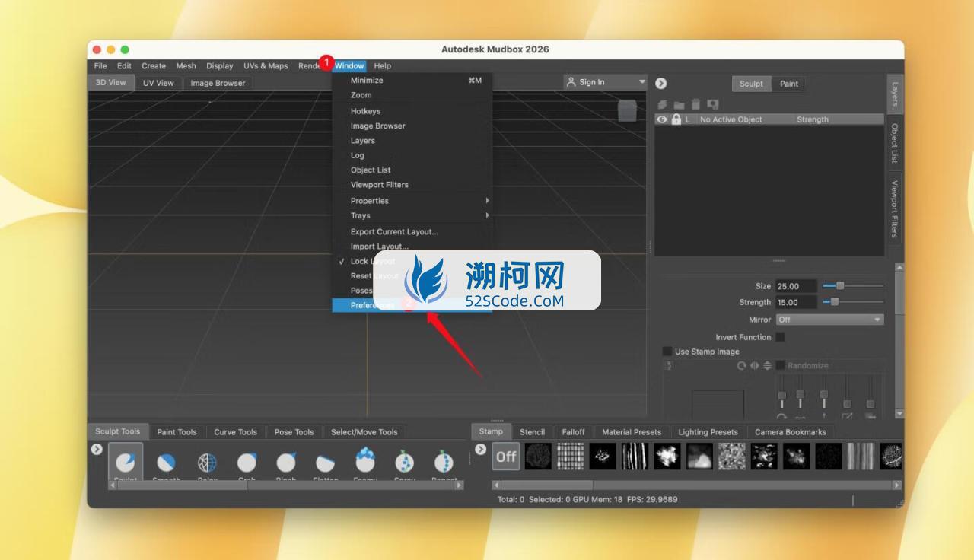Click the trash icon in Layers panel

(x=695, y=104)
